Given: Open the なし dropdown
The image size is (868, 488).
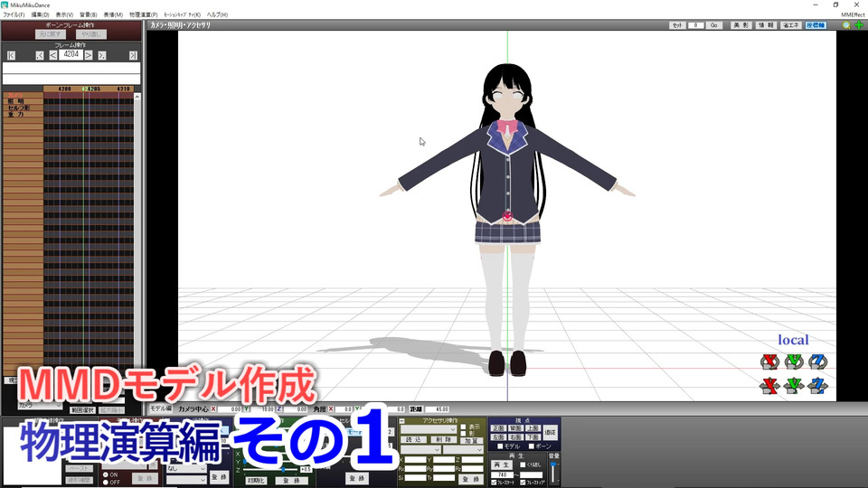Looking at the screenshot, I should 186,469.
